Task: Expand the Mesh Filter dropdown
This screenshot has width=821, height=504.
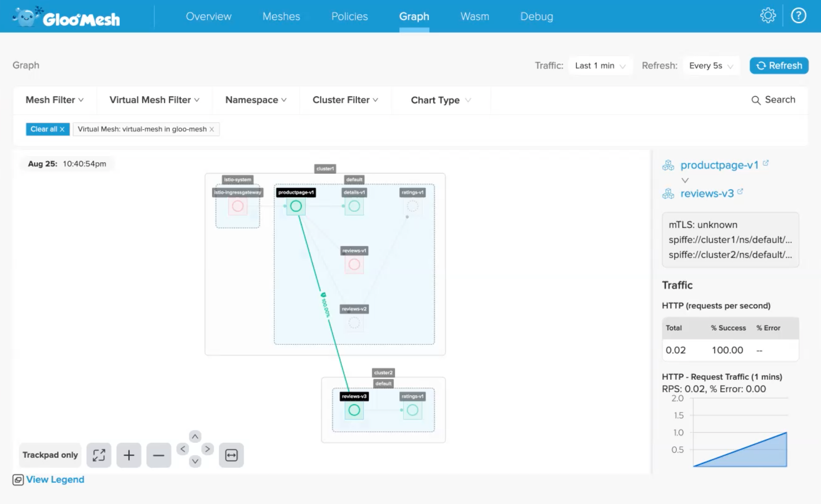Action: click(x=54, y=100)
